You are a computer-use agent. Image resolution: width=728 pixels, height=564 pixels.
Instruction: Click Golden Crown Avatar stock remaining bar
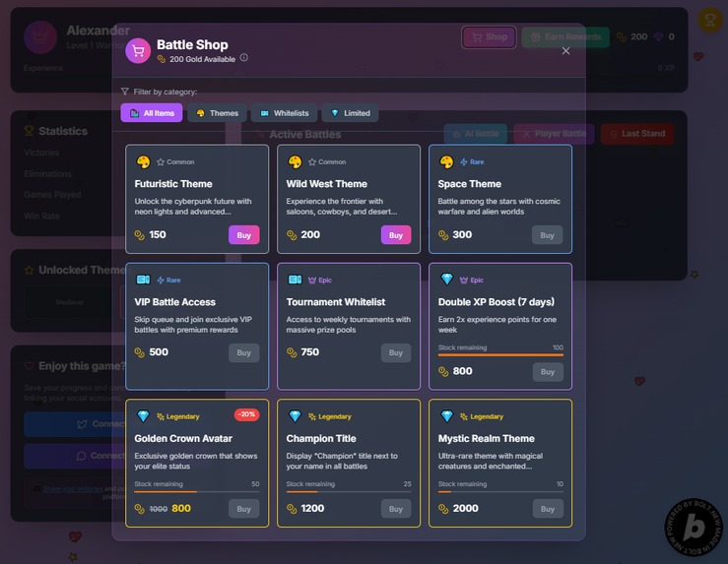[197, 491]
